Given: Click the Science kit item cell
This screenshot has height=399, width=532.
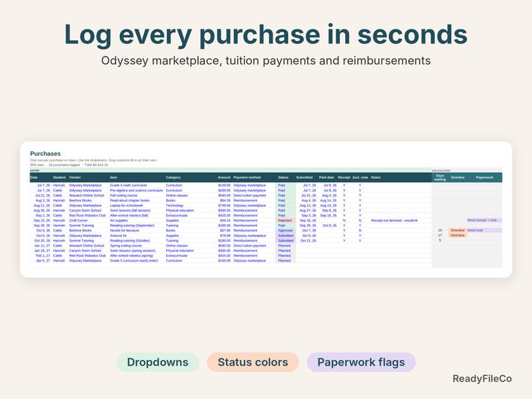Looking at the screenshot, I should tap(118, 236).
